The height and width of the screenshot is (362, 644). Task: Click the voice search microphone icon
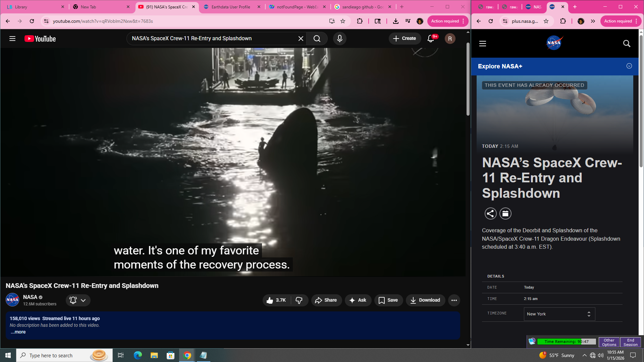coord(339,39)
